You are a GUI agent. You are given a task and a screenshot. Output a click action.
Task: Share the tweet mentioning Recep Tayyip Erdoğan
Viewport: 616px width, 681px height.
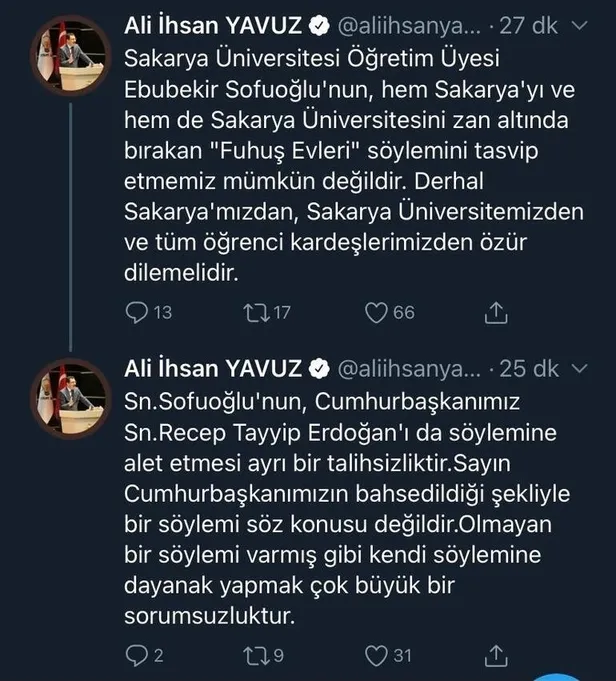pos(496,656)
